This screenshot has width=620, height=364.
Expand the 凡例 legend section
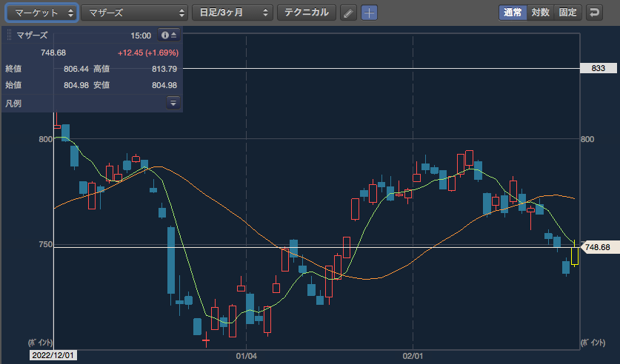pos(173,103)
